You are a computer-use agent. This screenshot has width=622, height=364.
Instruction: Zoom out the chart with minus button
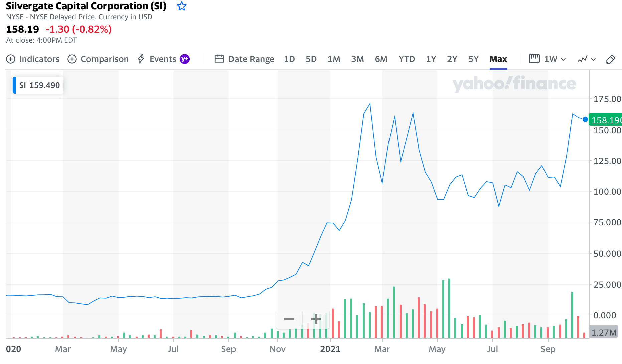pos(289,319)
